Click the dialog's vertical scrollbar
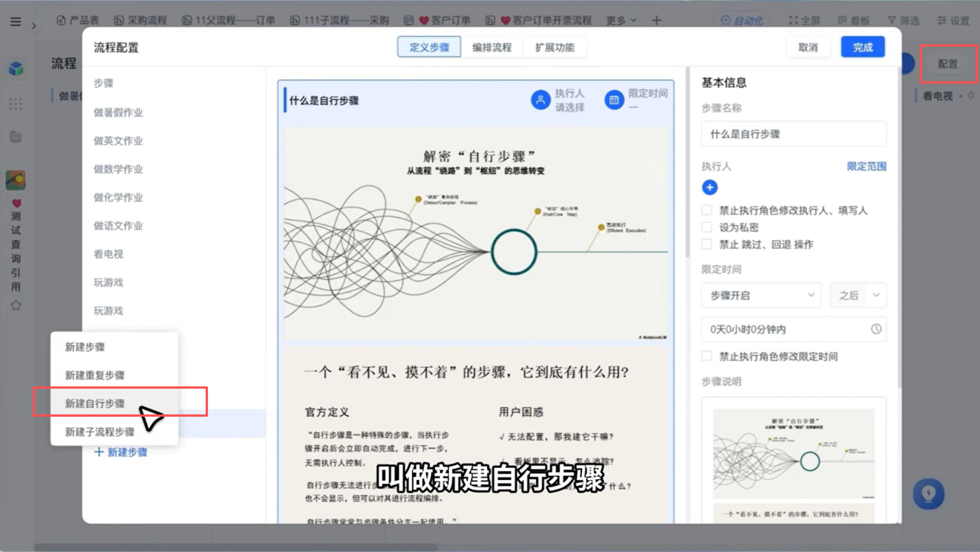The height and width of the screenshot is (552, 980). pyautogui.click(x=687, y=163)
